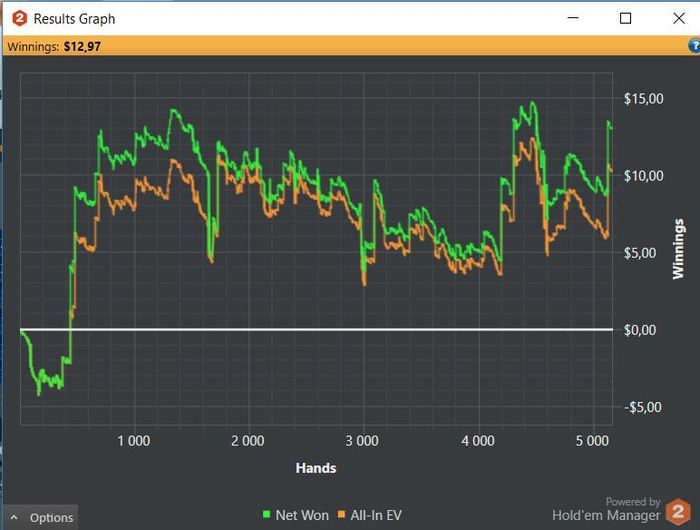Click the vertical Winnings axis title
This screenshot has width=700, height=530.
[x=678, y=249]
